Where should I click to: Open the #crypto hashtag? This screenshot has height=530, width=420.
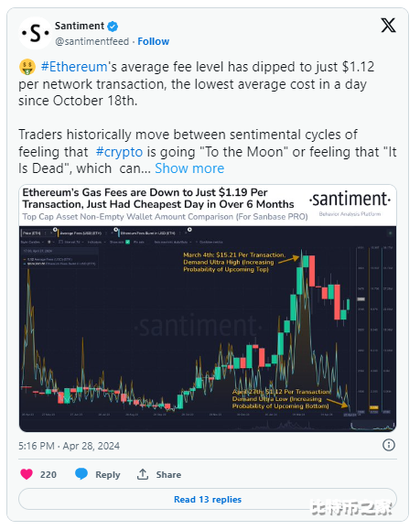click(x=119, y=152)
